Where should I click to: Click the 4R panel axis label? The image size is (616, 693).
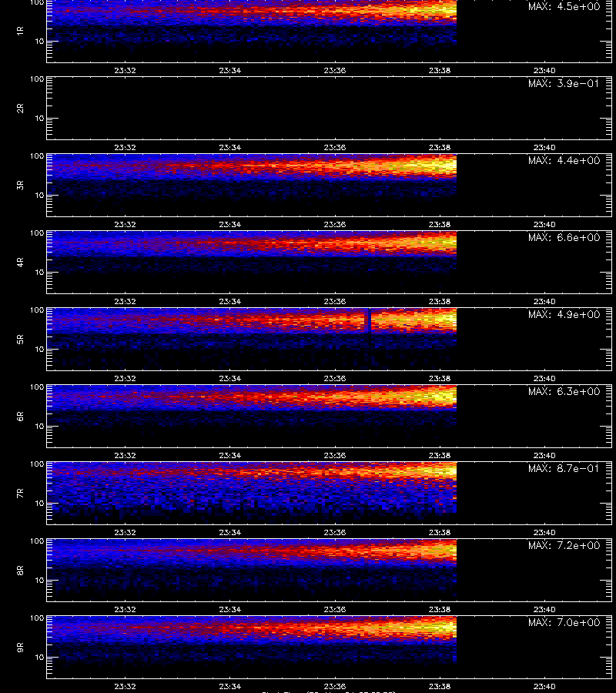[20, 262]
